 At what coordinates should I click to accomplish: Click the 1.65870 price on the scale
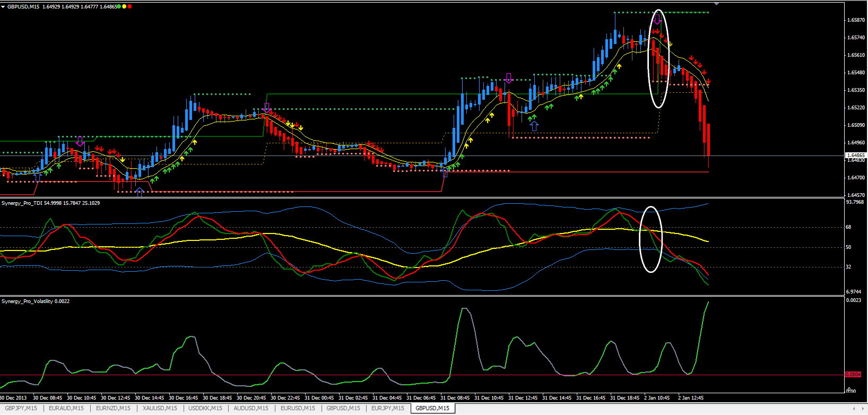tap(856, 20)
